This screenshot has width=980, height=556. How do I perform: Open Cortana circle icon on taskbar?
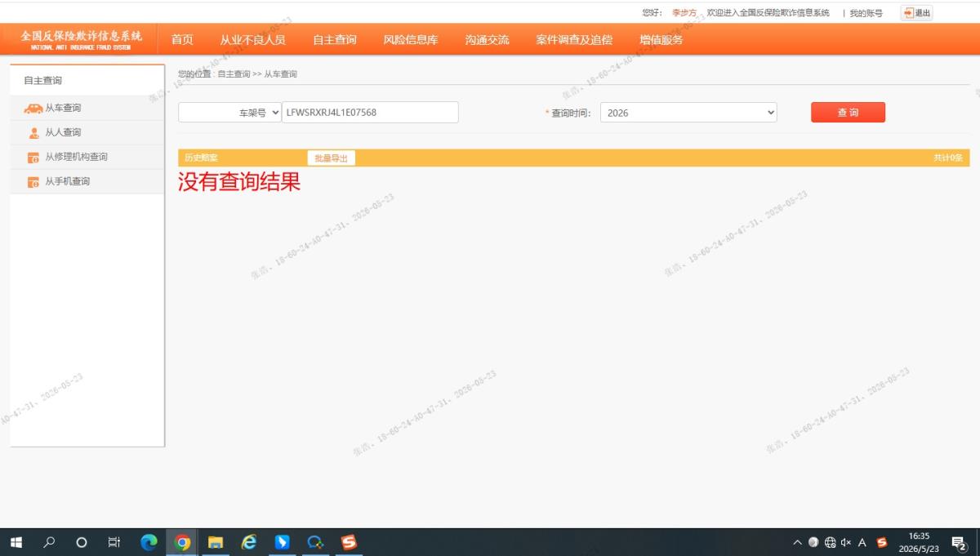click(81, 542)
